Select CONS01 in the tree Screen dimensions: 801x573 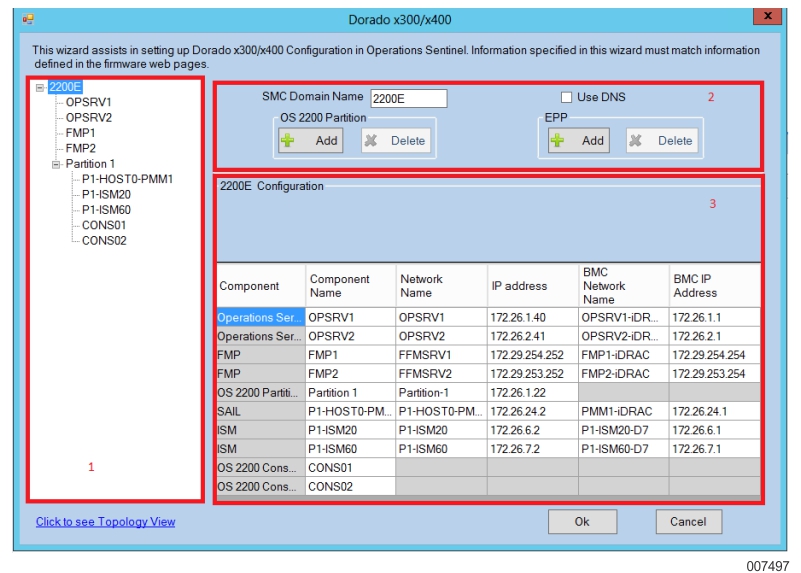pos(104,225)
